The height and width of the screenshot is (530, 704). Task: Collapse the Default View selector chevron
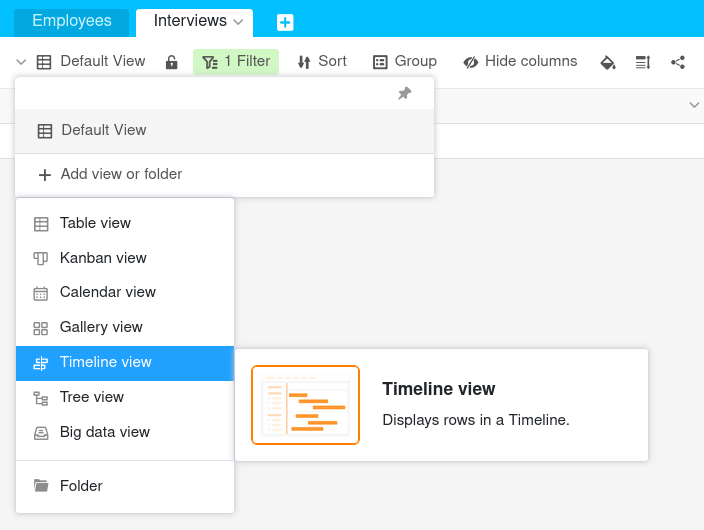click(21, 62)
